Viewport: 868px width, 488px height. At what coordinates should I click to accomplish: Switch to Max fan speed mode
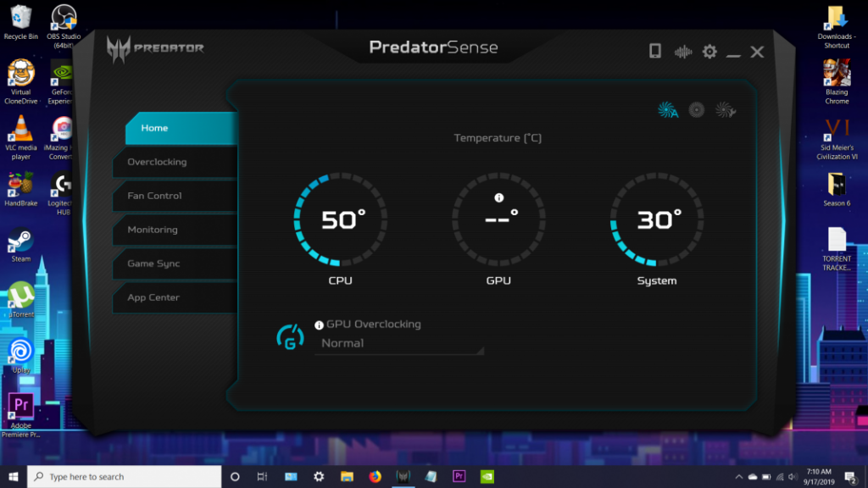tap(697, 109)
